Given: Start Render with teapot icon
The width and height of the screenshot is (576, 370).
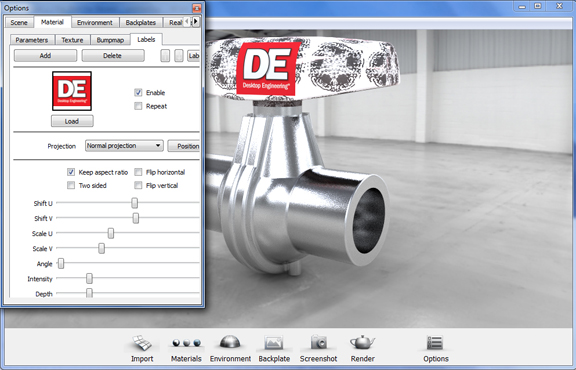Looking at the screenshot, I should point(363,348).
